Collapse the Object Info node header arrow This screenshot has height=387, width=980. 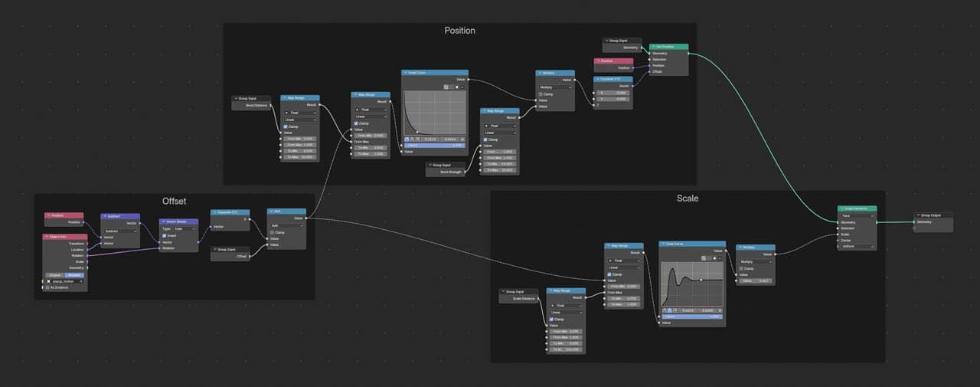pyautogui.click(x=47, y=237)
